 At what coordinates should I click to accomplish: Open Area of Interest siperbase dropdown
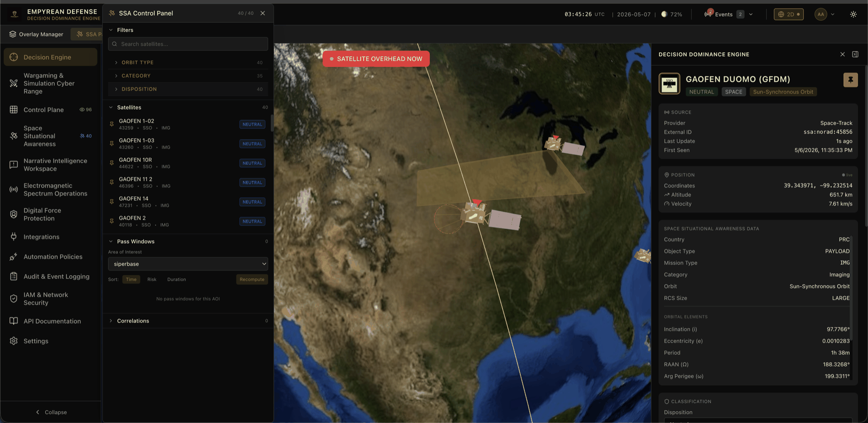pos(188,264)
